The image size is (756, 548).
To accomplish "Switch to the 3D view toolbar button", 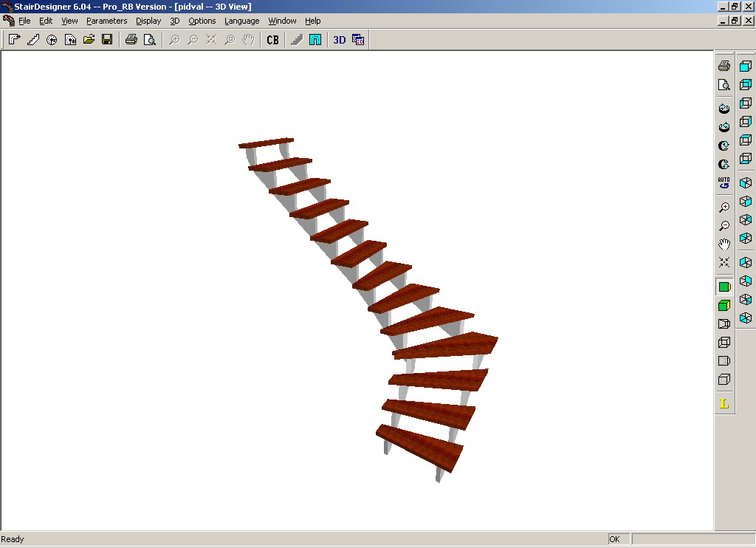I will (x=340, y=40).
